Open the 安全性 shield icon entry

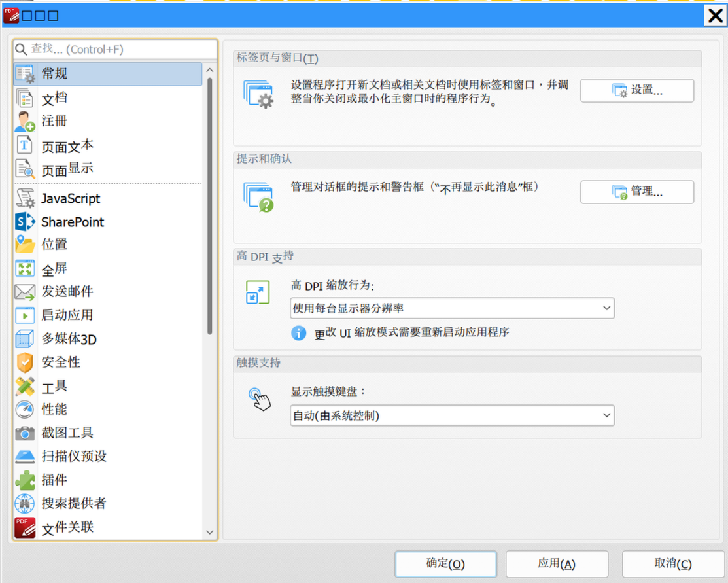25,362
